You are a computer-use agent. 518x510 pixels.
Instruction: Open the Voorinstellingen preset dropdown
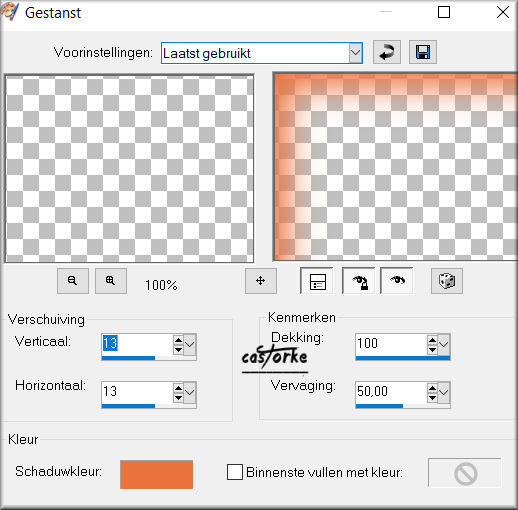[356, 53]
